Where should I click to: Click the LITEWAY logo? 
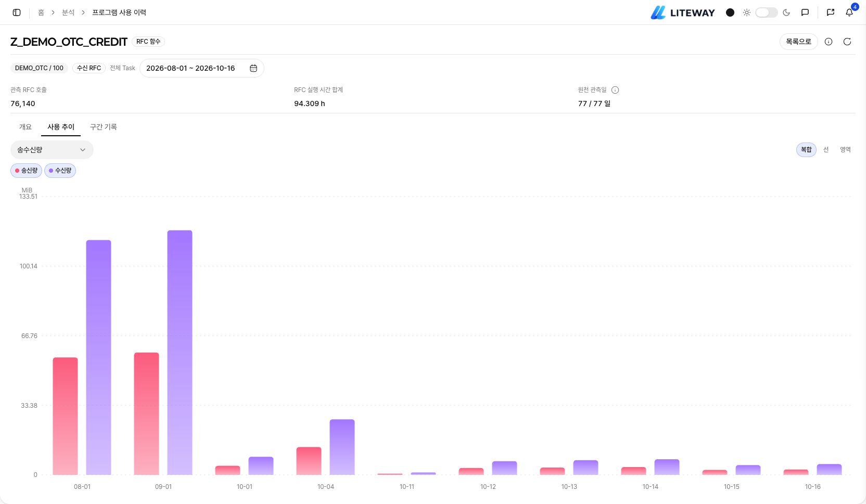point(683,12)
